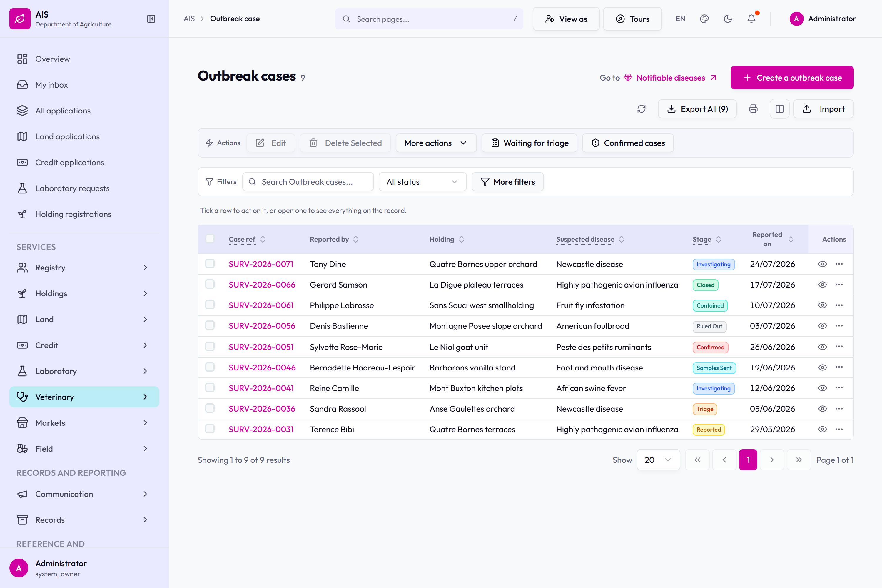Go to the first page arrow
The height and width of the screenshot is (588, 882).
pos(697,460)
